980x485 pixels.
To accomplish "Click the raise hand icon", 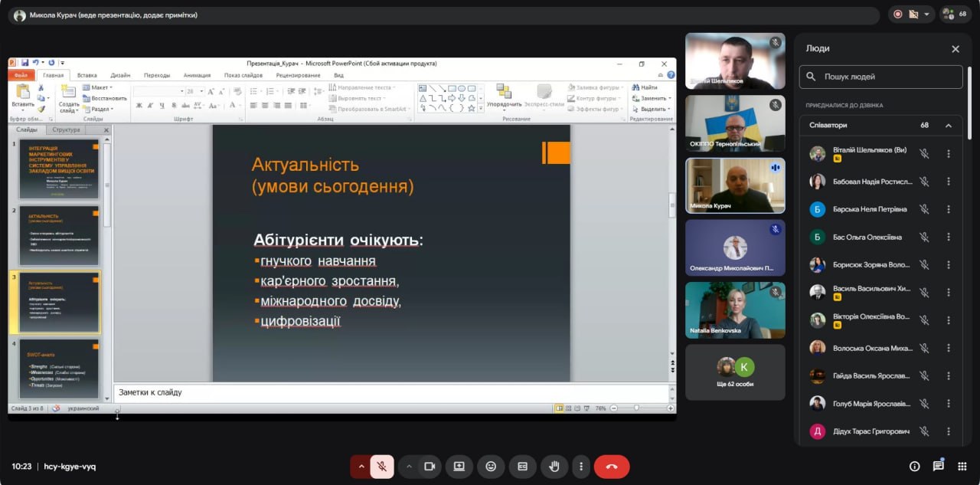I will tap(554, 466).
